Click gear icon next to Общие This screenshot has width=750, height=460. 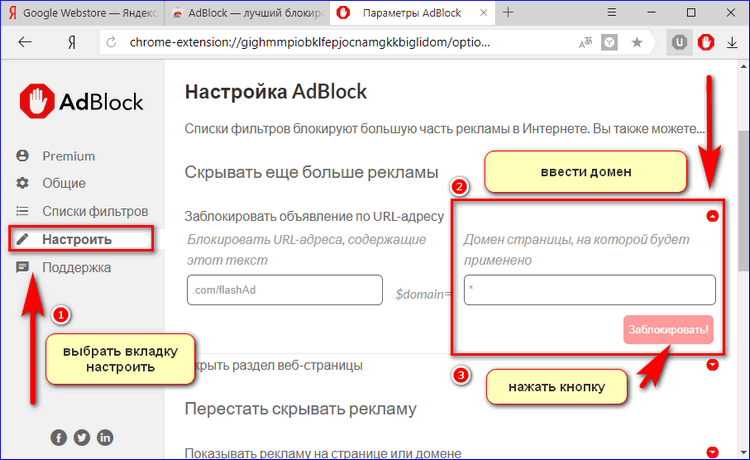coord(22,183)
